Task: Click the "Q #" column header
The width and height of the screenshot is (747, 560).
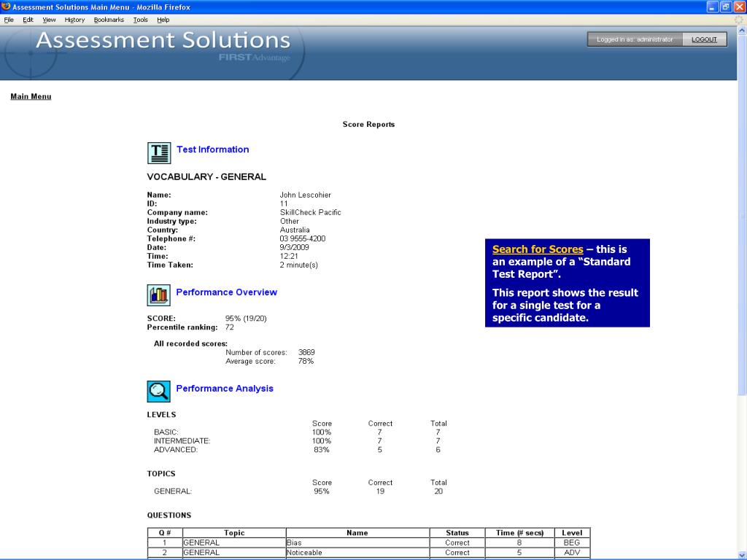Action: [x=165, y=533]
